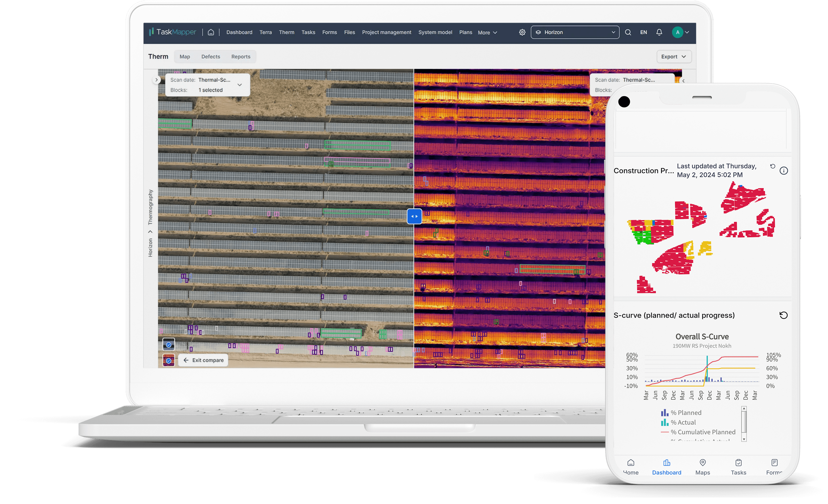Screen dimensions: 828x504
Task: Click Exit compare button
Action: pyautogui.click(x=203, y=360)
